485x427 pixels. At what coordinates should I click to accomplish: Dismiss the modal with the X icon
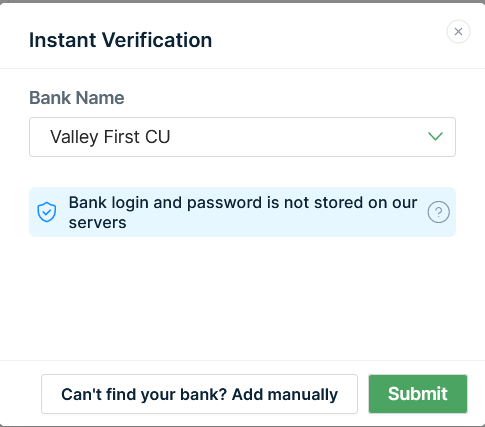pyautogui.click(x=458, y=32)
